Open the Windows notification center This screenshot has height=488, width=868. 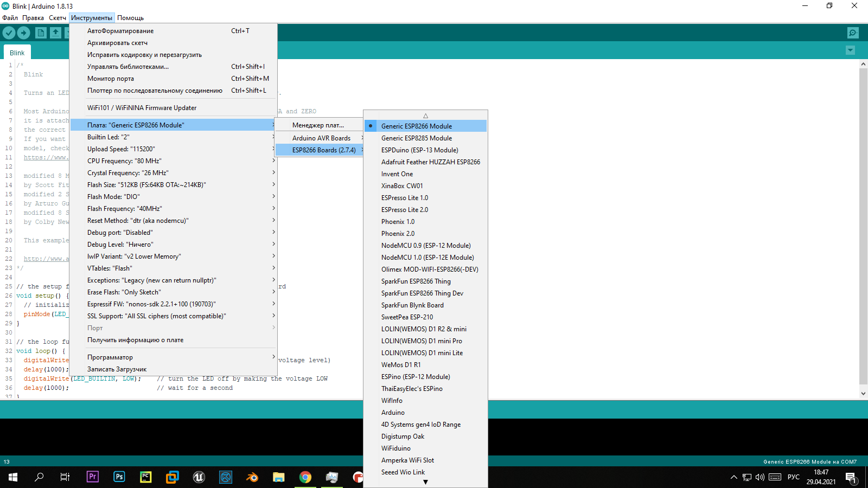coord(851,477)
